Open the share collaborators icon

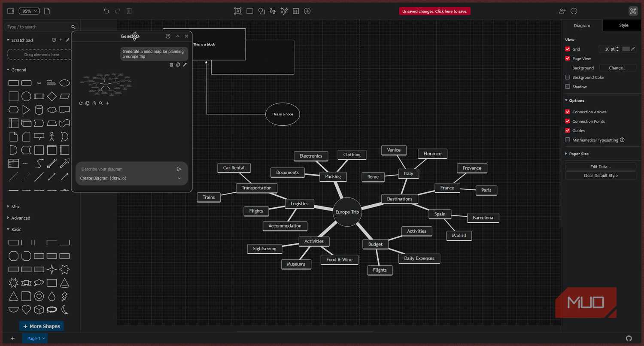[562, 11]
